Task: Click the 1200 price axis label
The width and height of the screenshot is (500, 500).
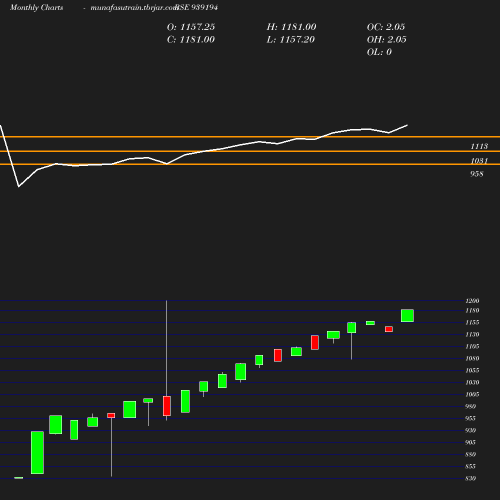Action: tap(472, 301)
